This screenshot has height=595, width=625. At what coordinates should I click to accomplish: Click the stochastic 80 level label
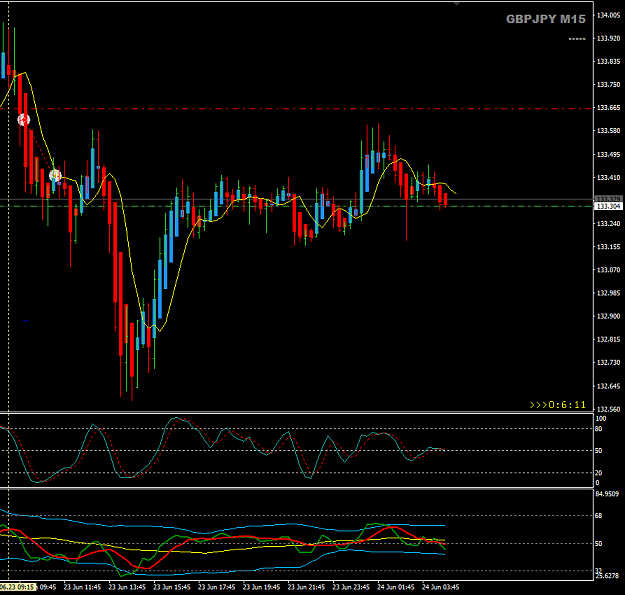pos(599,429)
